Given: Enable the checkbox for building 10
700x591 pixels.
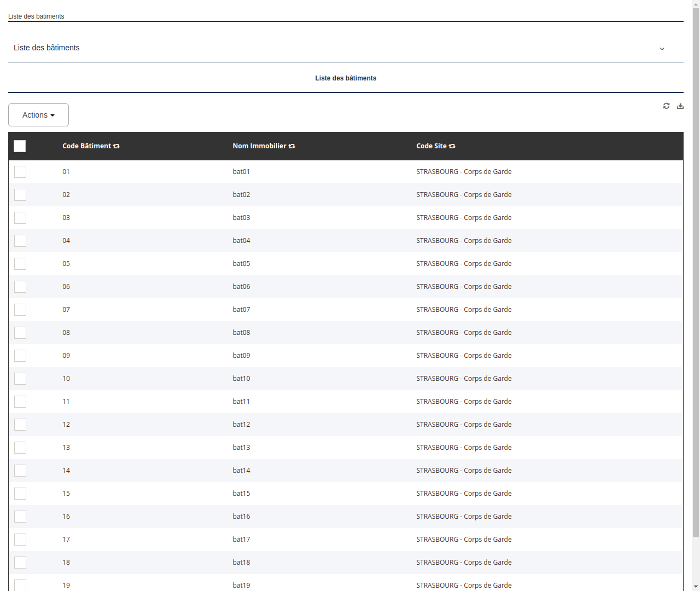Looking at the screenshot, I should pos(20,378).
